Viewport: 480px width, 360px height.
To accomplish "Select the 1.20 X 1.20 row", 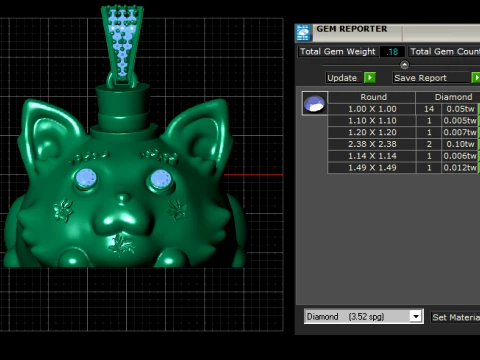I will click(404, 132).
